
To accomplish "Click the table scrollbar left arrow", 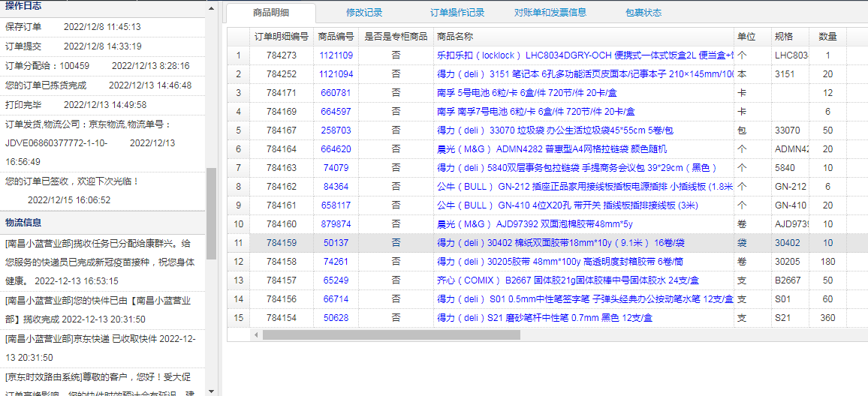I will point(256,334).
